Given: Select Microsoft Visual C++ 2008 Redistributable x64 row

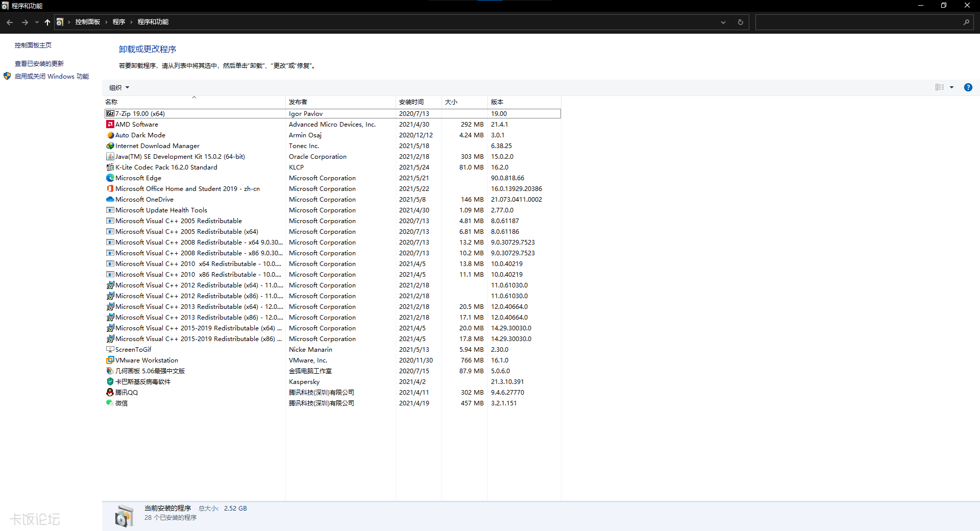Looking at the screenshot, I should click(333, 243).
